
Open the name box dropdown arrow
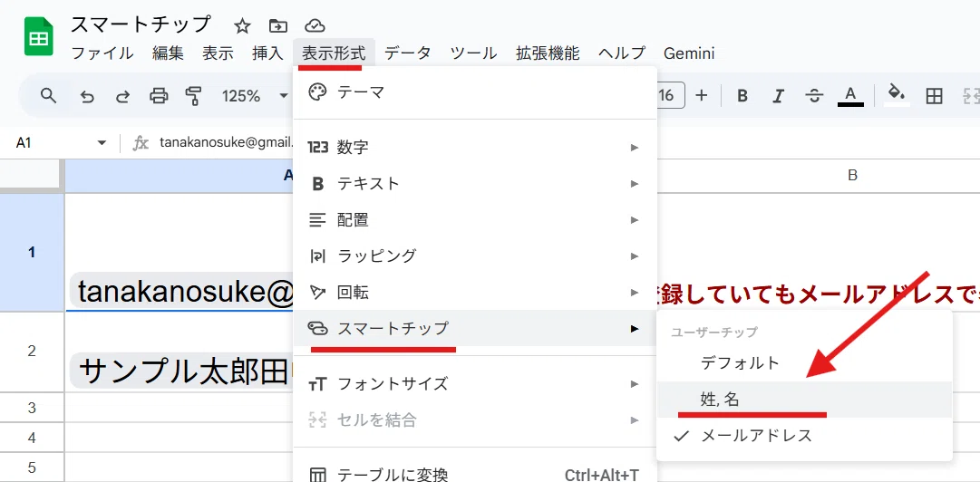[x=102, y=143]
